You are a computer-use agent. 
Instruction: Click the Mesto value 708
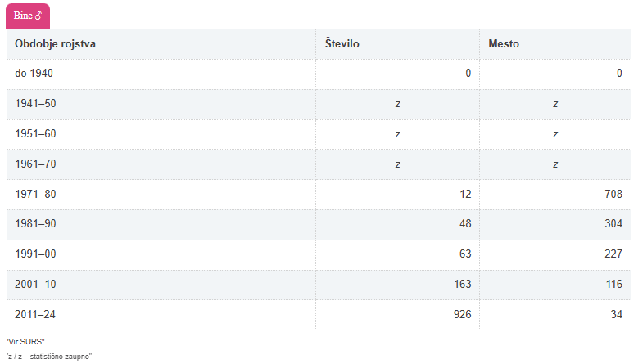point(613,194)
